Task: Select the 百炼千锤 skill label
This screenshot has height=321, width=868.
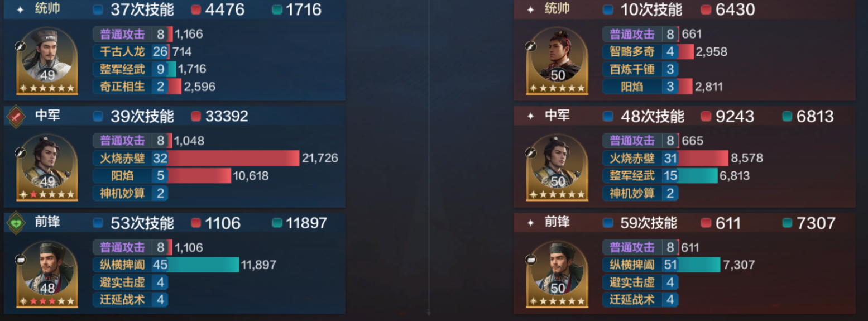Action: click(x=632, y=70)
